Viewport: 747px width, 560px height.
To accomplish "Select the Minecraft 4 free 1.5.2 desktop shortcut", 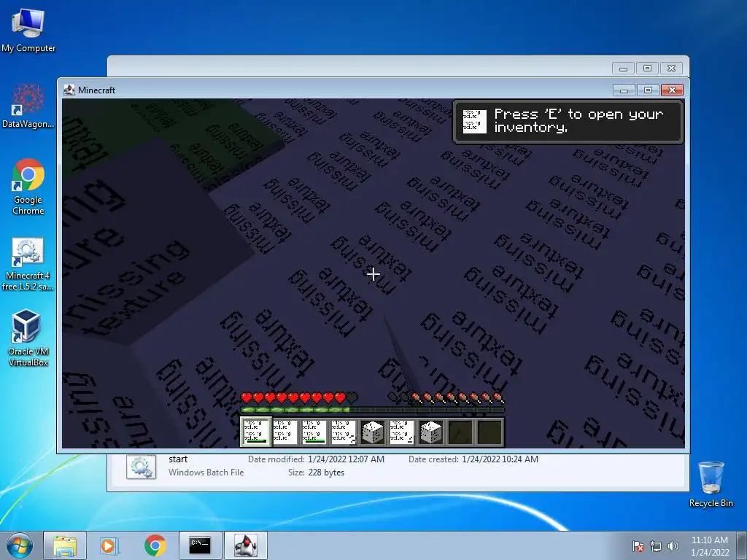I will pyautogui.click(x=28, y=264).
